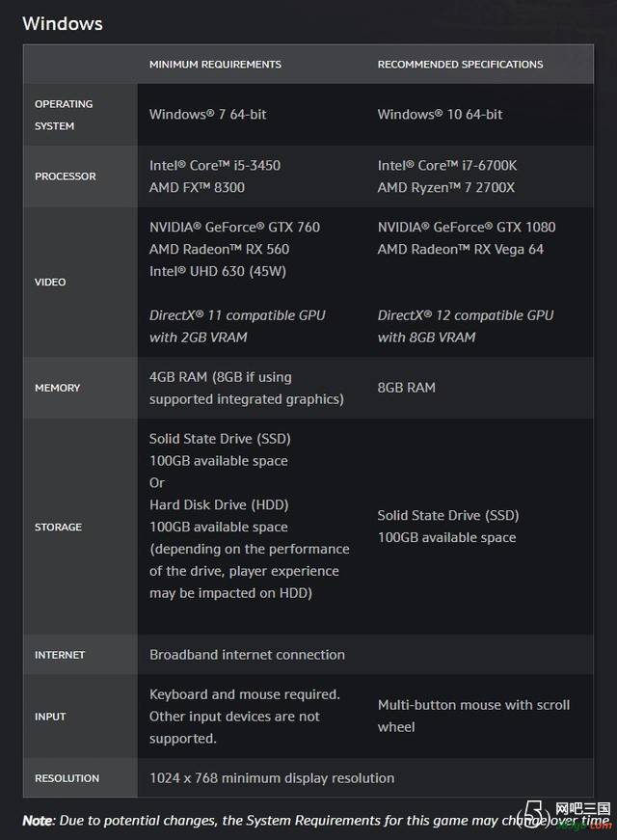Click the 8GB RAM recommended cell
This screenshot has height=840, width=617.
407,388
